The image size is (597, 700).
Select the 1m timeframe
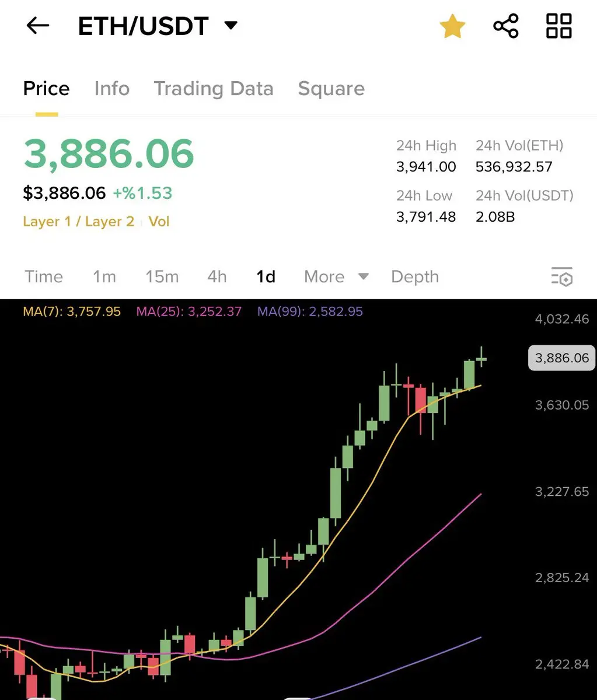104,276
